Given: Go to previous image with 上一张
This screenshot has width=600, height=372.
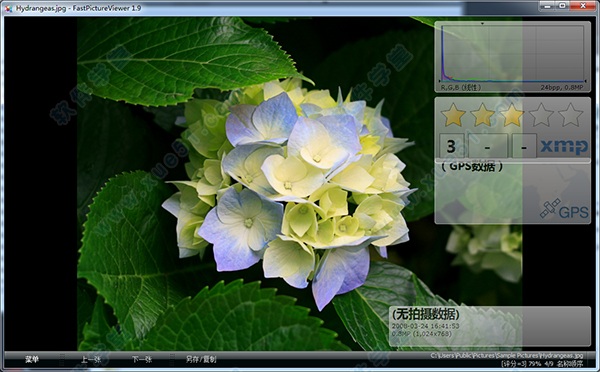Looking at the screenshot, I should click(x=91, y=359).
